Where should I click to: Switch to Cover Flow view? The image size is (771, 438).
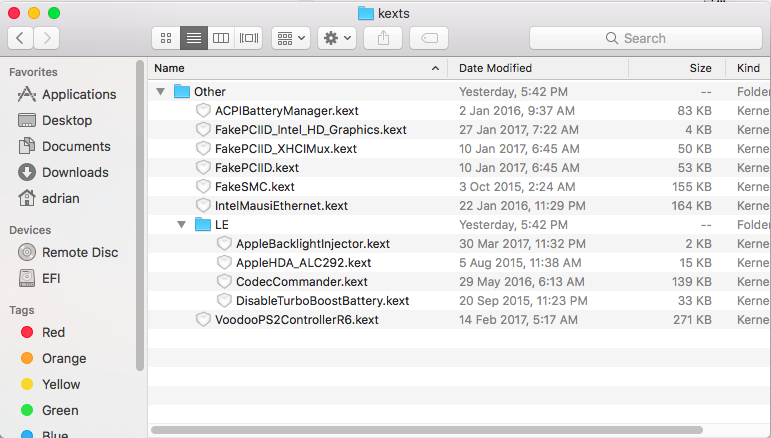(x=249, y=38)
